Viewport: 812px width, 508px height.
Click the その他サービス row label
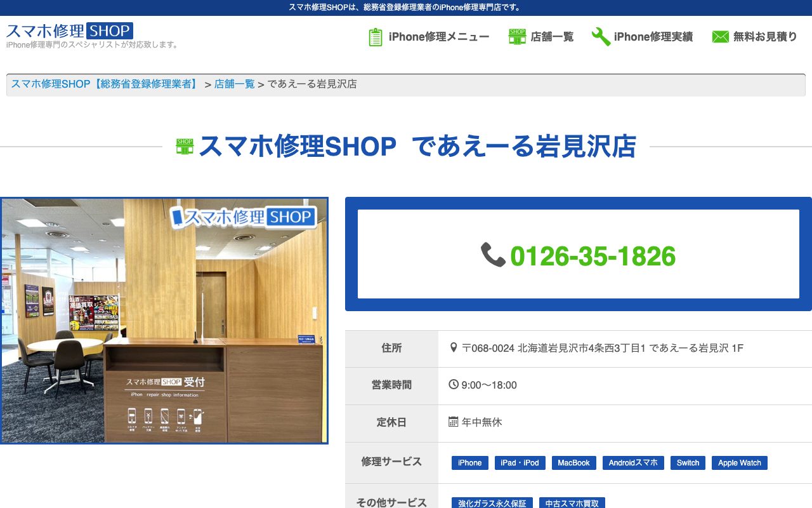(x=391, y=502)
